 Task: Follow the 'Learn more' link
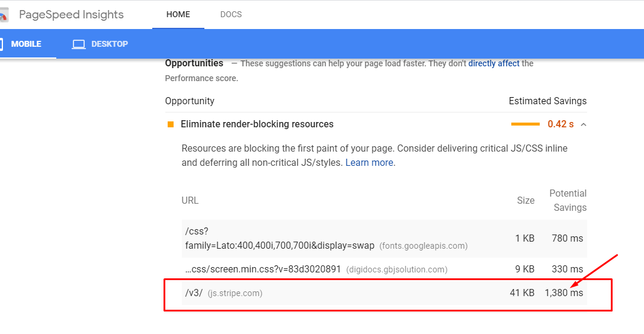369,163
